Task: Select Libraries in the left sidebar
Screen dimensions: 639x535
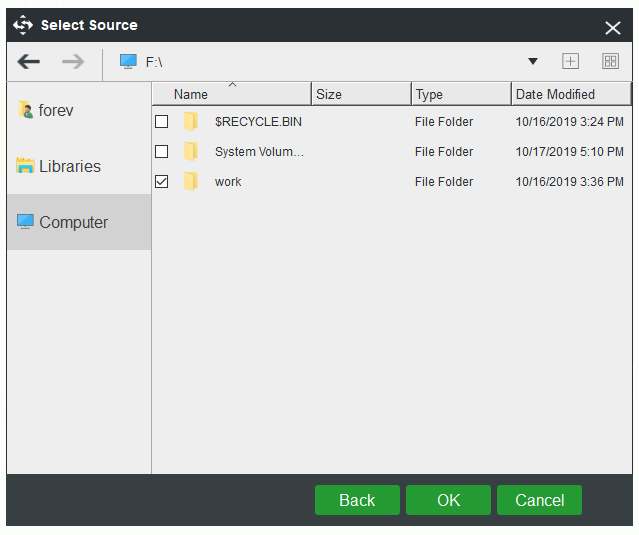Action: tap(68, 166)
